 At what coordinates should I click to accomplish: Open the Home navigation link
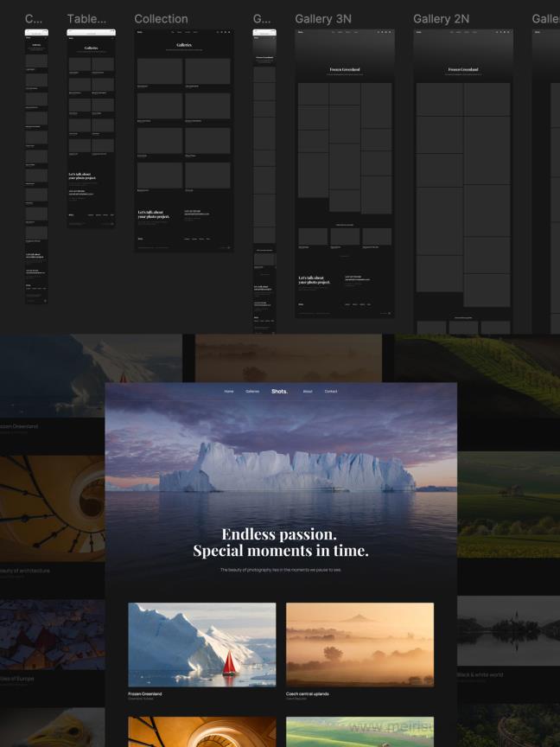click(x=229, y=392)
